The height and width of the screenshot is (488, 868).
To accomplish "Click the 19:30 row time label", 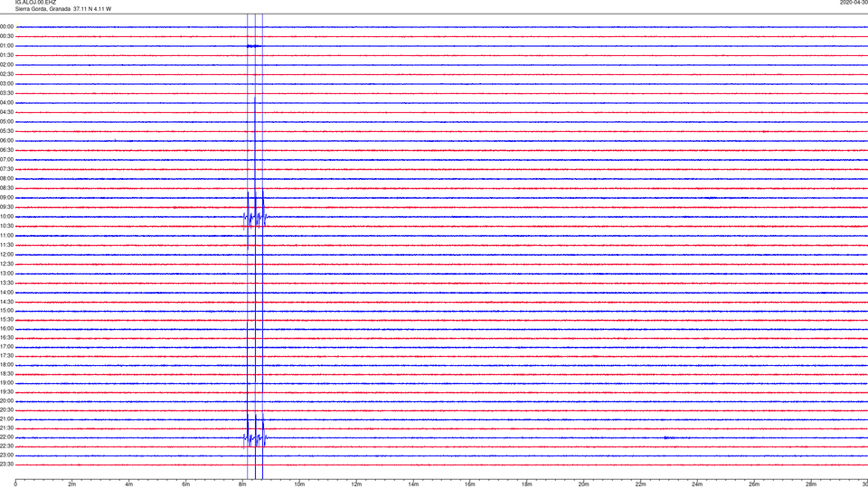I will [6, 391].
